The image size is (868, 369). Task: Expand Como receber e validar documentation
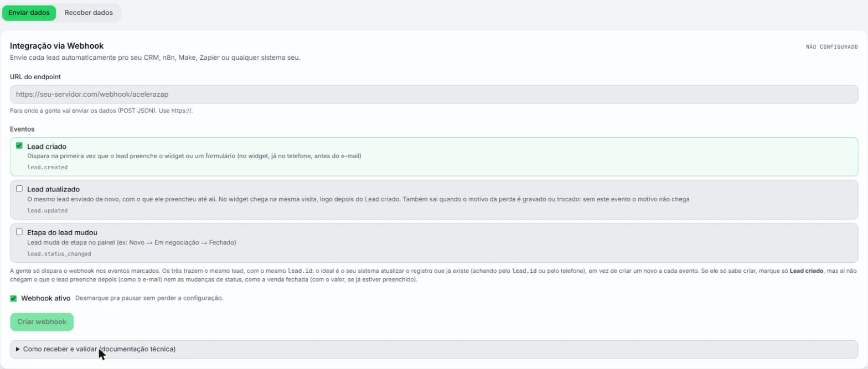434,349
